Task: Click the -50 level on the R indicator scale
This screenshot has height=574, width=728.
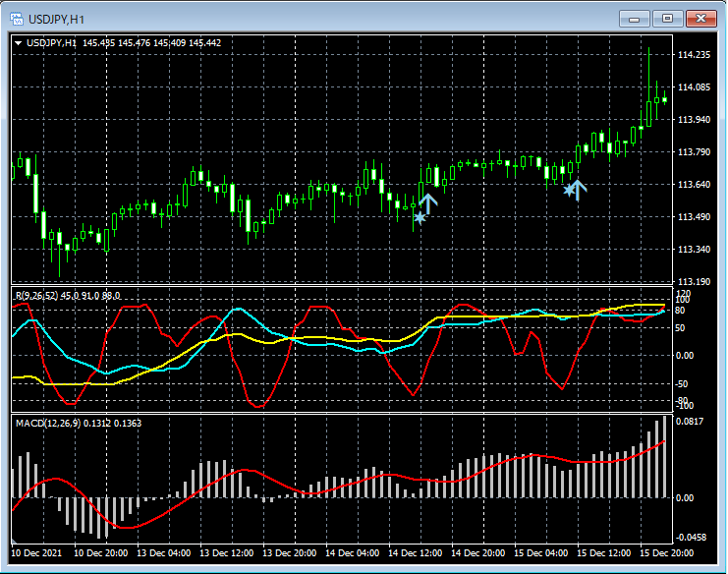Action: [x=681, y=384]
